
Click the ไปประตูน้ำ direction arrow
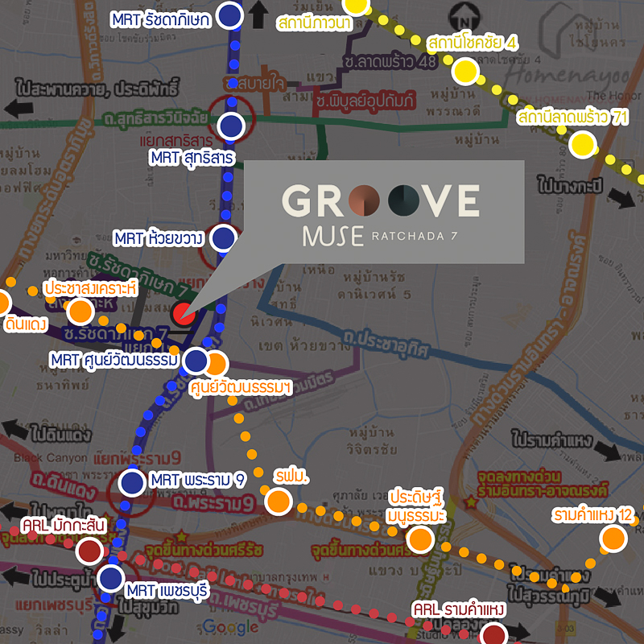[x=15, y=576]
